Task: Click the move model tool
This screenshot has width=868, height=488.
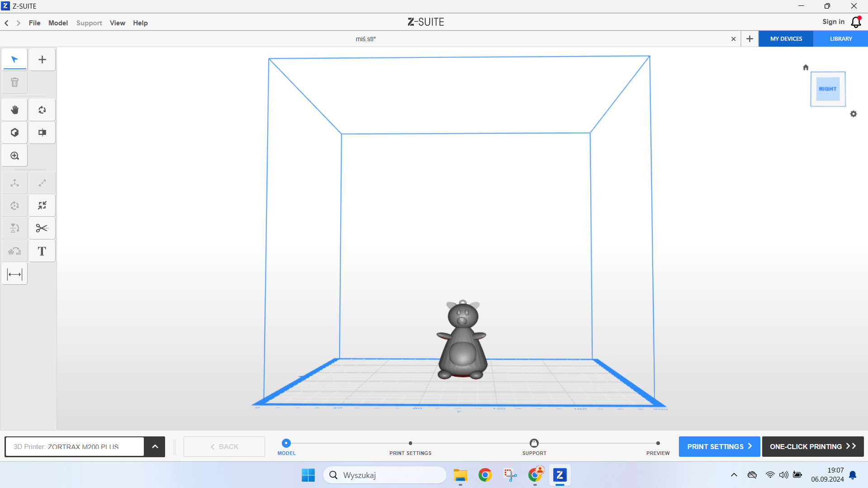Action: tap(14, 183)
